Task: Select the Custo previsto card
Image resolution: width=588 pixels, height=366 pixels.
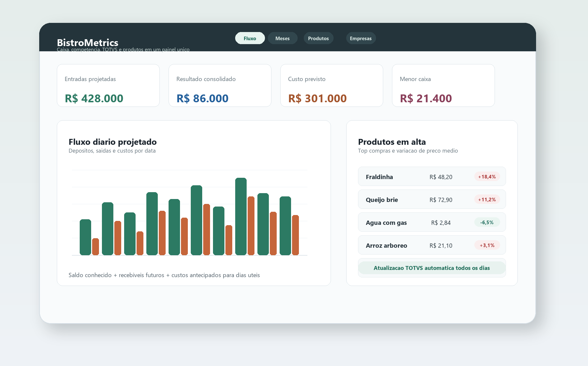Action: tap(332, 85)
